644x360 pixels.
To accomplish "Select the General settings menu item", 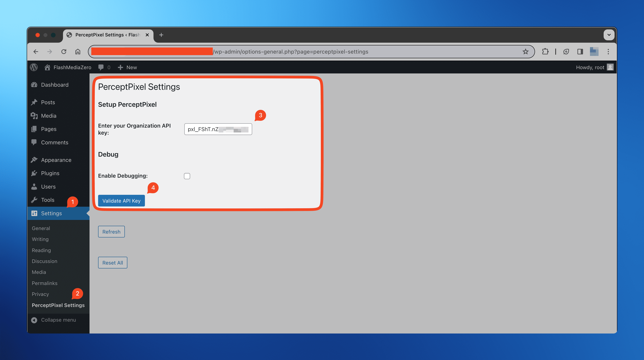I will (x=41, y=228).
